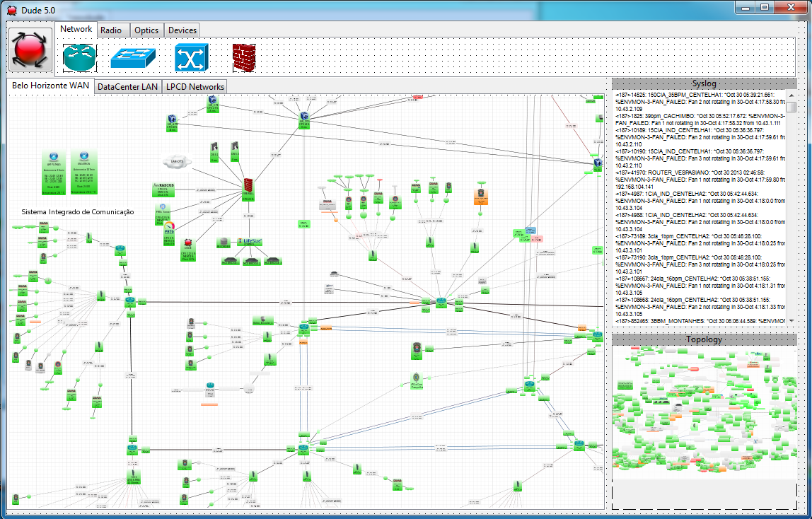Click the Syslog scrollbar up arrow
Viewport: 812px width, 519px height.
point(791,95)
